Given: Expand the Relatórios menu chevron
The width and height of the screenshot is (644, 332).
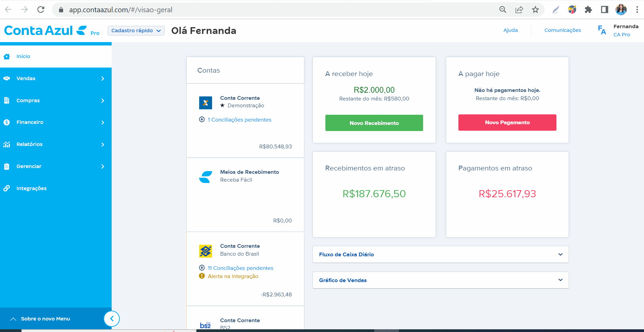Looking at the screenshot, I should (103, 144).
